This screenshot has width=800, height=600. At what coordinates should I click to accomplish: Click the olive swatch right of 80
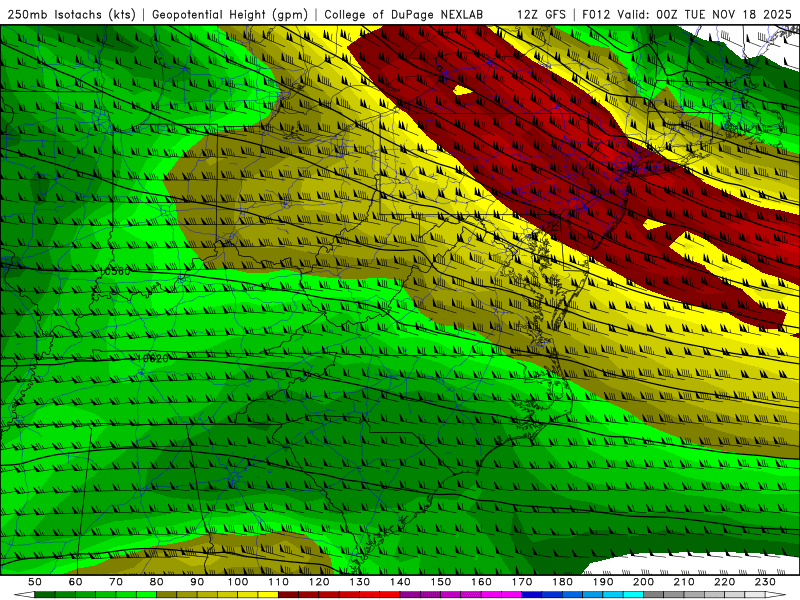166,595
